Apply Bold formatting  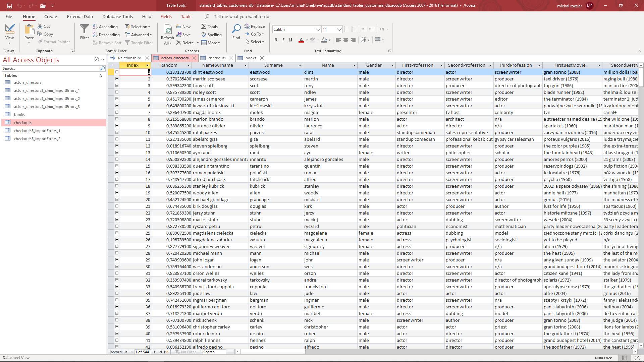[276, 40]
